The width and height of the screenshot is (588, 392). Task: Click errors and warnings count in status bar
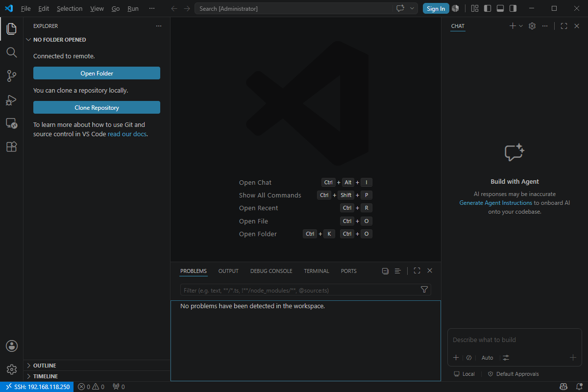click(x=91, y=387)
